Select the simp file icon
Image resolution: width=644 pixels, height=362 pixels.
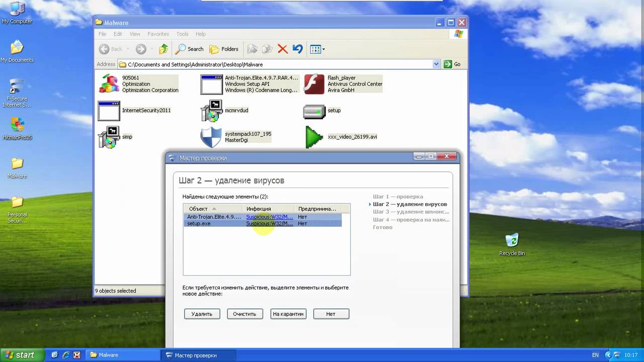[109, 137]
